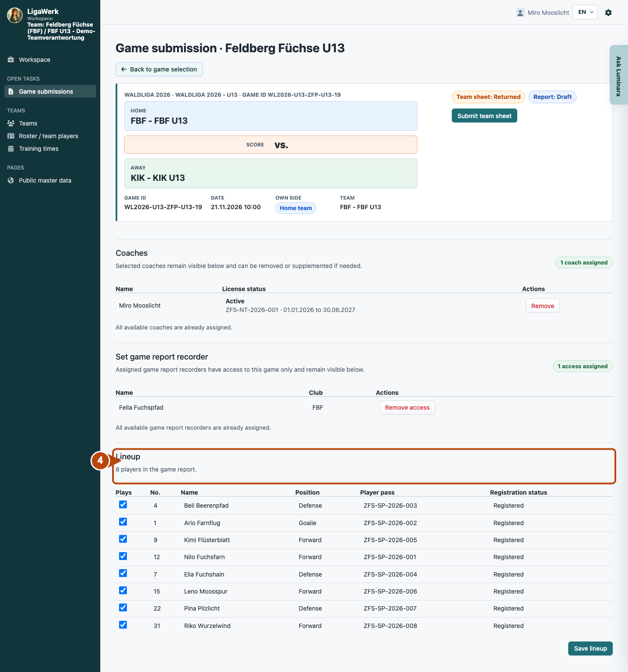Remove coach Miro Mooslicht
This screenshot has width=628, height=672.
(x=543, y=306)
